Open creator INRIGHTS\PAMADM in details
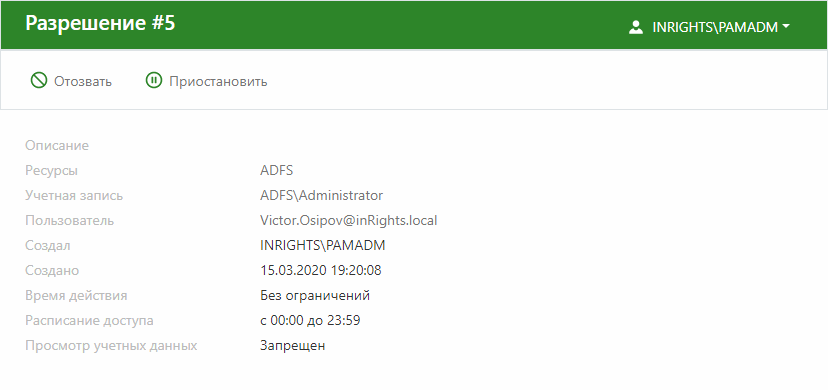Screen dimensions: 828x390 [323, 245]
